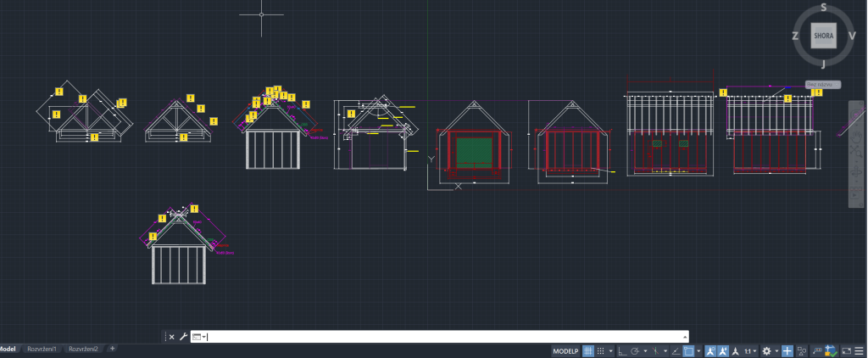The image size is (868, 358).
Task: Open command line customize wrench
Action: (182, 337)
